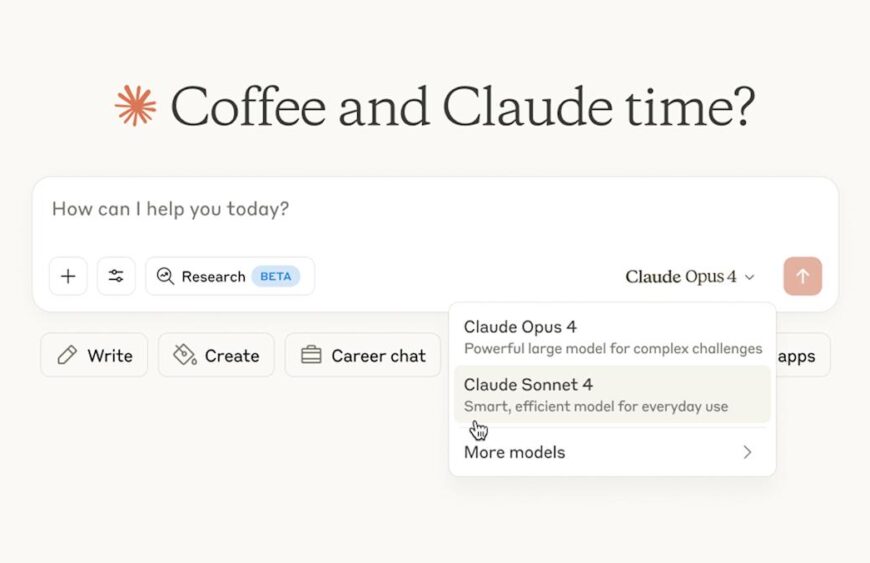870x563 pixels.
Task: Click the Write suggestion chip
Action: [x=94, y=355]
